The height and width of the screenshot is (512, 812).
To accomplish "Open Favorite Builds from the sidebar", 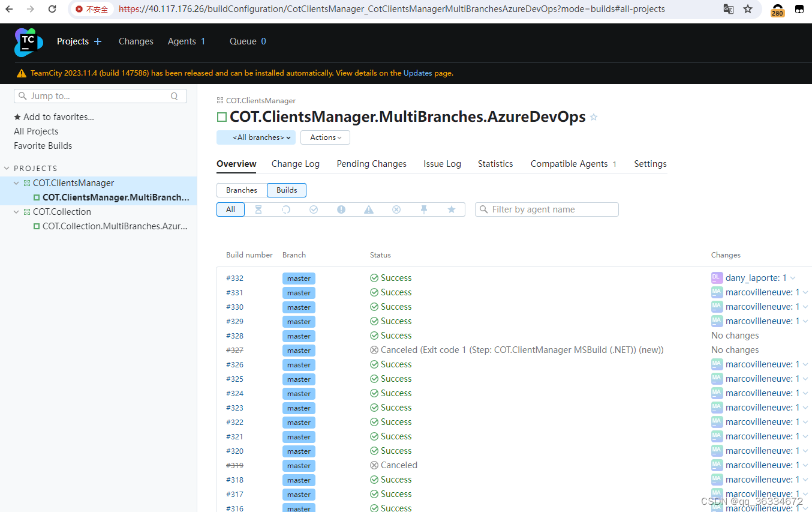I will tap(43, 146).
